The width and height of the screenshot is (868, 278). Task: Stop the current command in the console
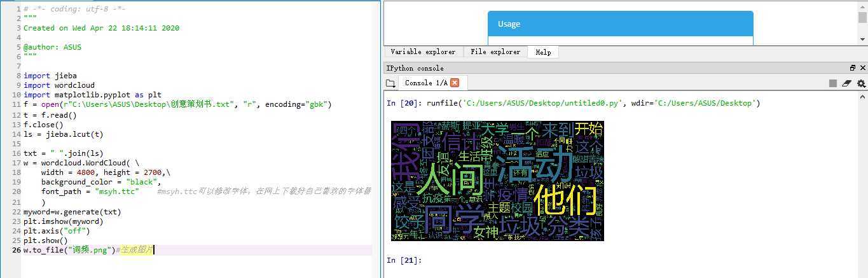[x=833, y=83]
